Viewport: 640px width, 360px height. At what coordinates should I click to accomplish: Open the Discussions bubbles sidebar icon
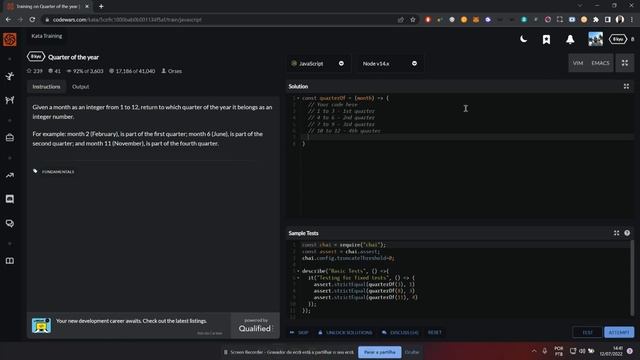click(10, 223)
